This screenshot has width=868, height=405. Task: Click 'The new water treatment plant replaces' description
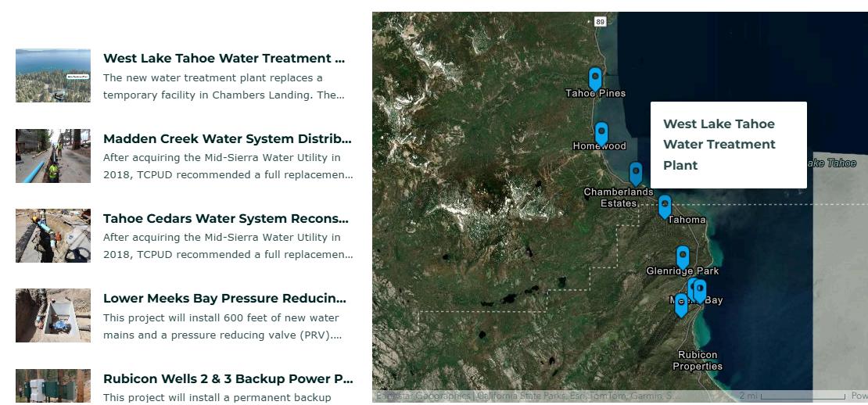pos(224,86)
